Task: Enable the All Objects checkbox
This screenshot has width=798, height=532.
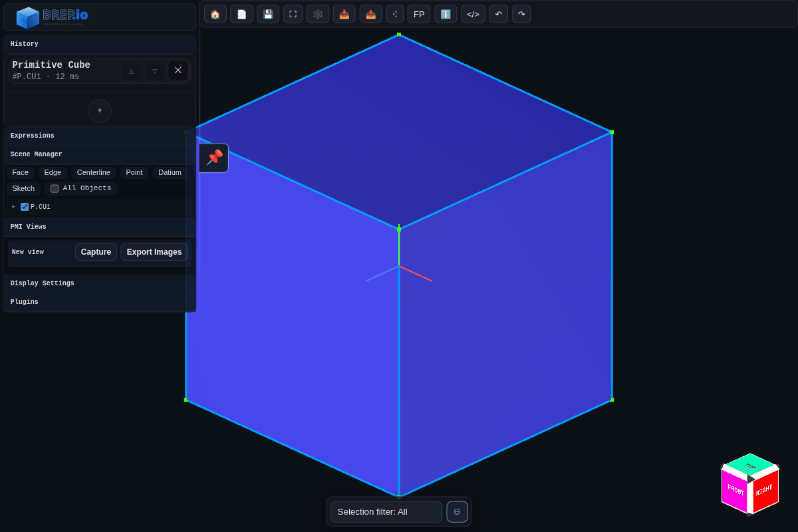Action: 55,188
